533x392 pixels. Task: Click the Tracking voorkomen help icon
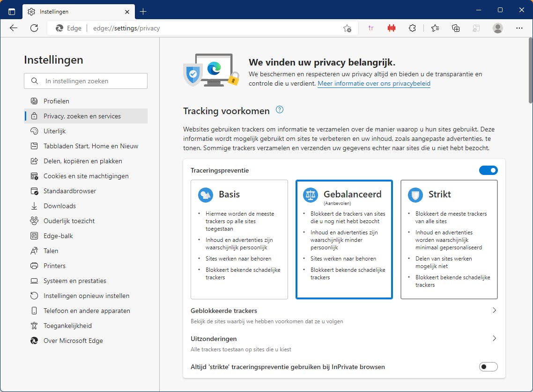point(280,110)
